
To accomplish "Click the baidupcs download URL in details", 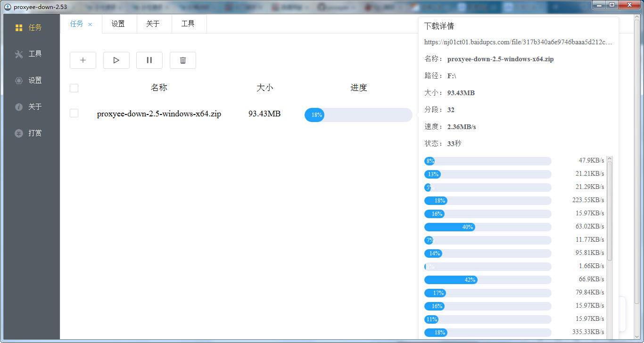I will (519, 42).
